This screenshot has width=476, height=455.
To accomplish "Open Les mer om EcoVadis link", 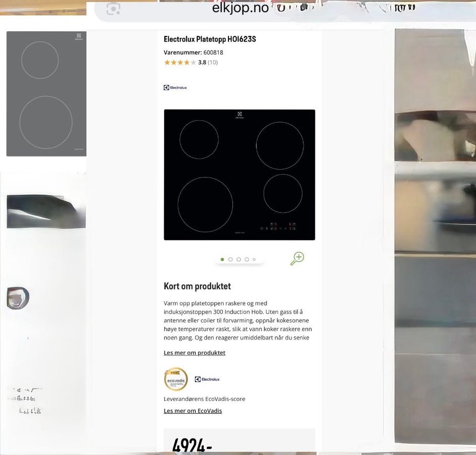I will coord(193,411).
